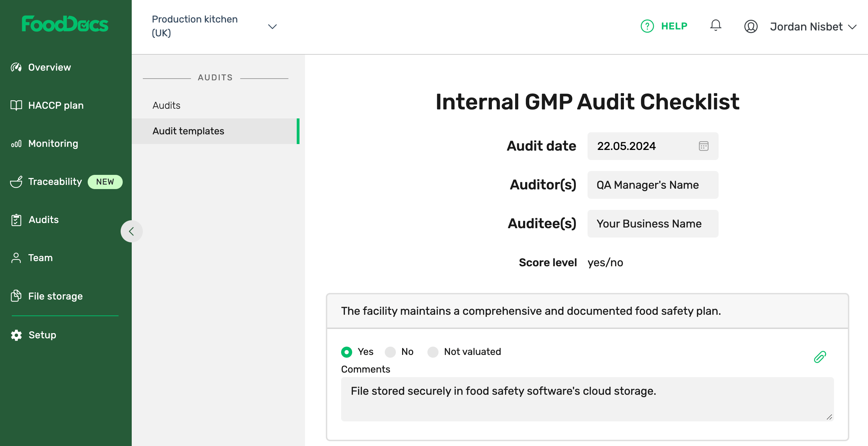Go to the Traceability section
This screenshot has height=446, width=868.
pos(55,182)
